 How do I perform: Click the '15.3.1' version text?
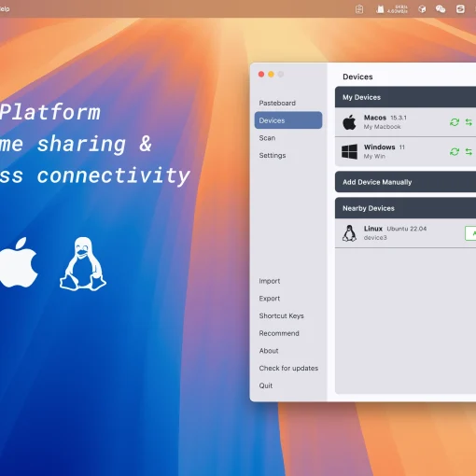click(x=399, y=118)
